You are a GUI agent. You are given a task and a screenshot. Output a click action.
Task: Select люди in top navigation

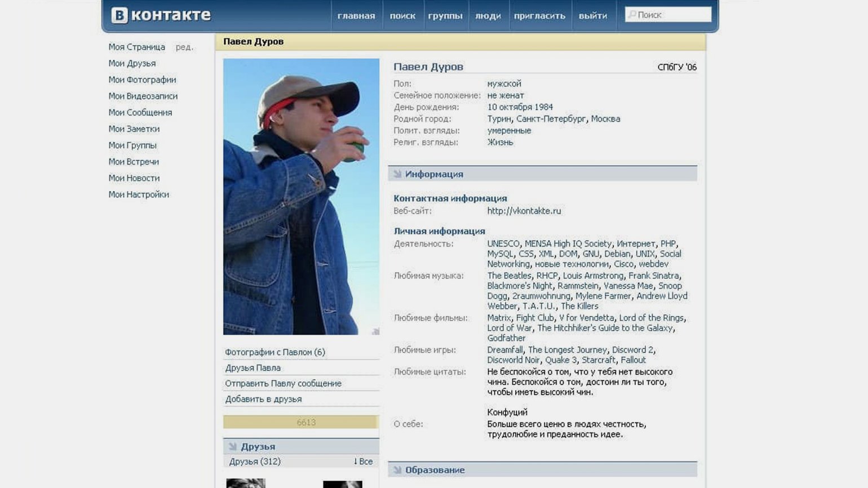[488, 16]
